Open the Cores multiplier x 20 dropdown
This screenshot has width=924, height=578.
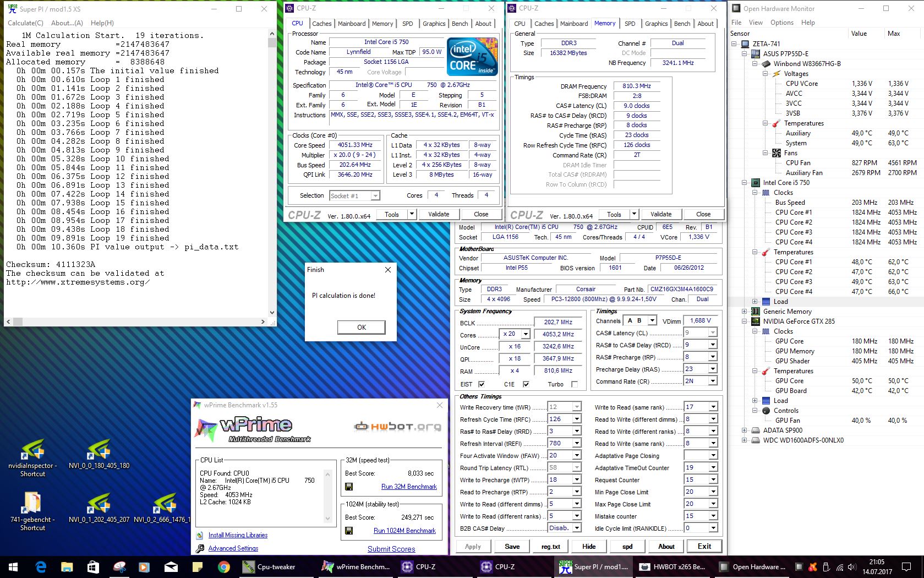tap(526, 334)
